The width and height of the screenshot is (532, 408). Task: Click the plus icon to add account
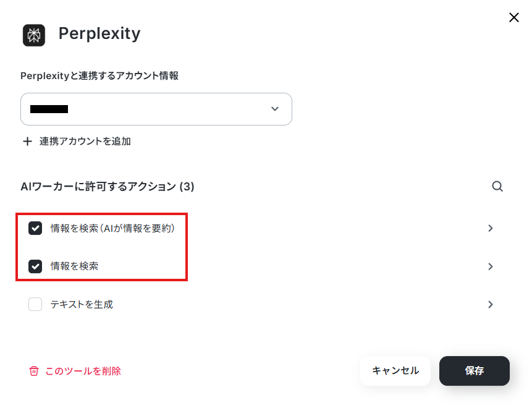[x=27, y=142]
